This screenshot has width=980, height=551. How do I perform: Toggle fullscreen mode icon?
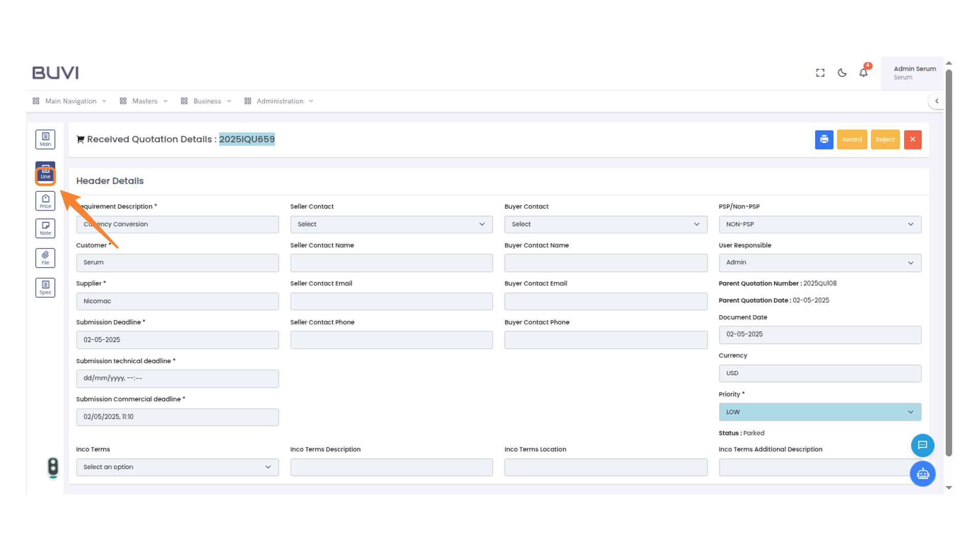820,72
